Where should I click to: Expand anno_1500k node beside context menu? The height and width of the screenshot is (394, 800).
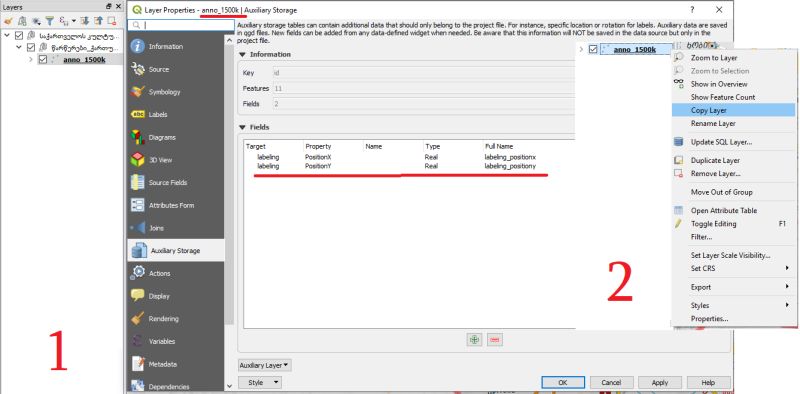pos(581,50)
